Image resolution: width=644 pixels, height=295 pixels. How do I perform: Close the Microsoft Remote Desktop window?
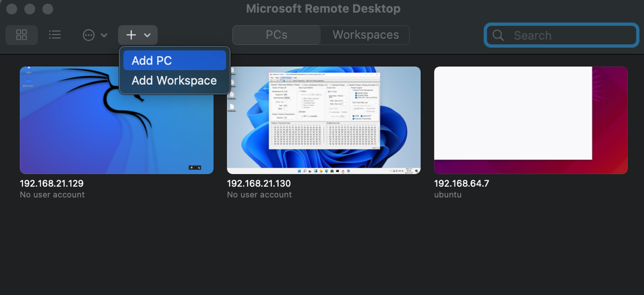coord(12,9)
